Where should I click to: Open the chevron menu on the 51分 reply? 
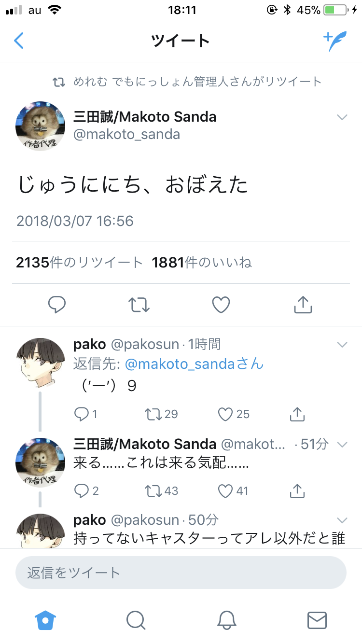tap(342, 444)
